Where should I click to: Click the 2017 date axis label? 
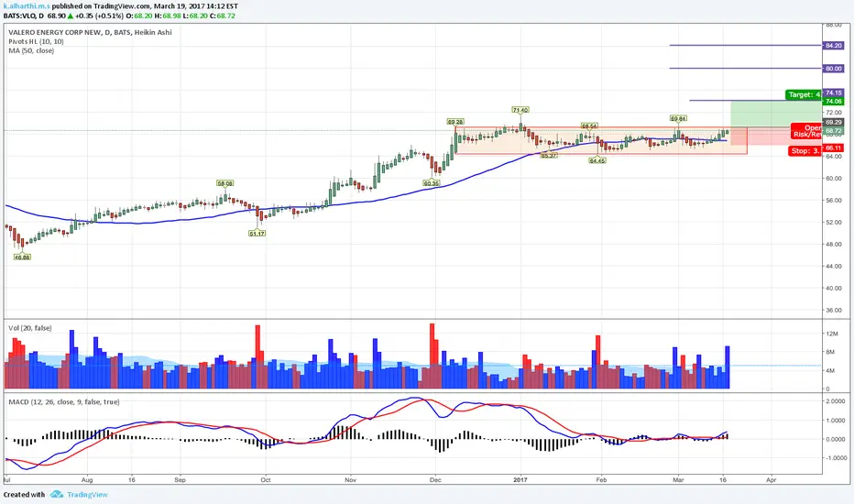(x=520, y=480)
